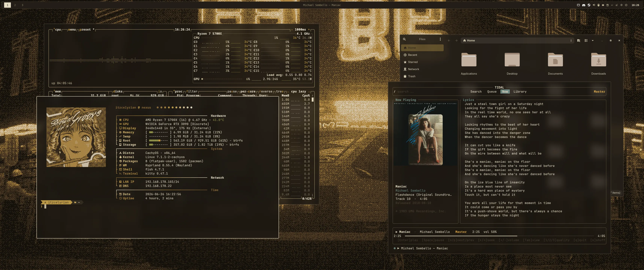This screenshot has width=644, height=270.
Task: Click the search-folder icon in Files toolbar
Action: click(x=578, y=40)
